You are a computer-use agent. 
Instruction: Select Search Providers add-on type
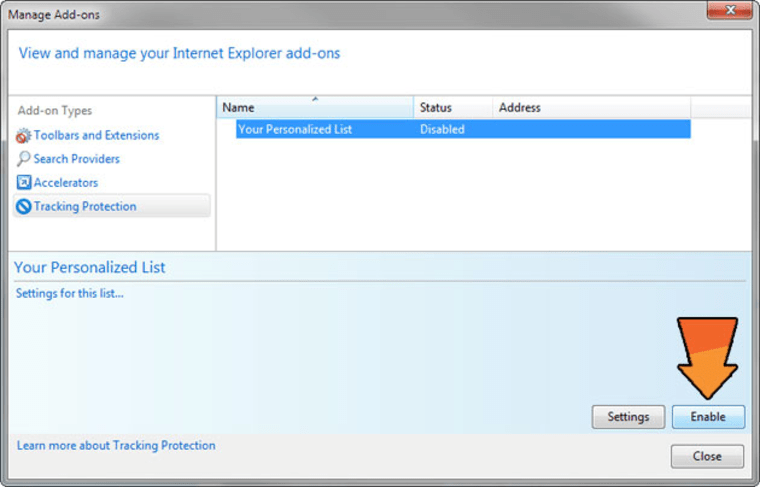click(77, 159)
